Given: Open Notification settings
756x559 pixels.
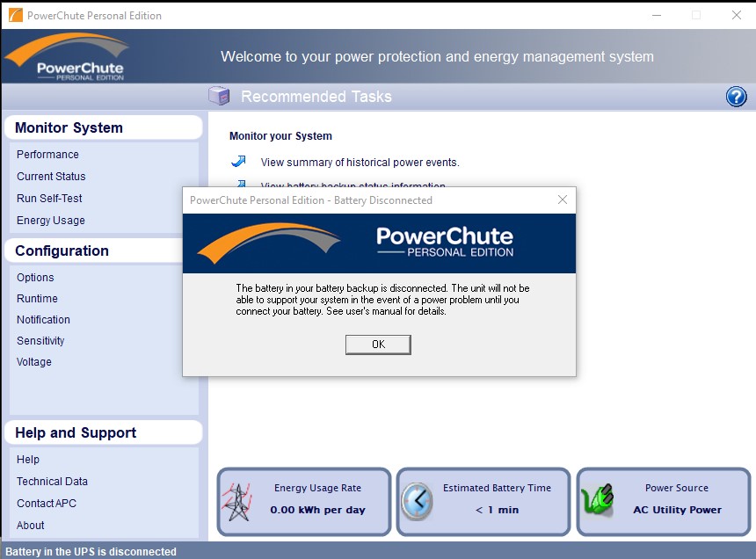Looking at the screenshot, I should pos(43,320).
